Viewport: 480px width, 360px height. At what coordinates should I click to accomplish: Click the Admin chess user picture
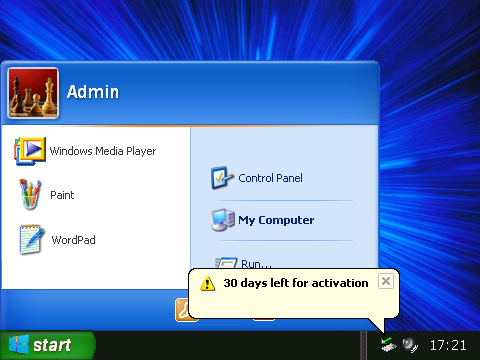(x=33, y=93)
